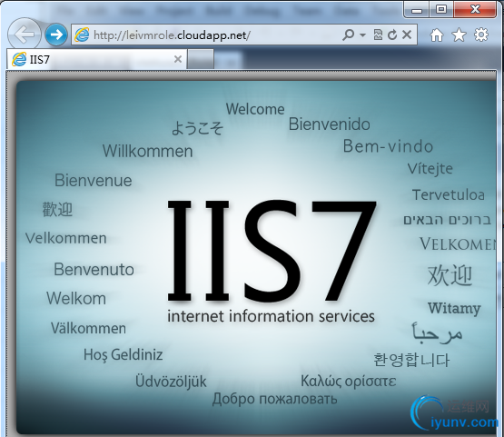Click the large IIS7 logo image
Viewport: 504px width, 437px height.
[x=272, y=251]
